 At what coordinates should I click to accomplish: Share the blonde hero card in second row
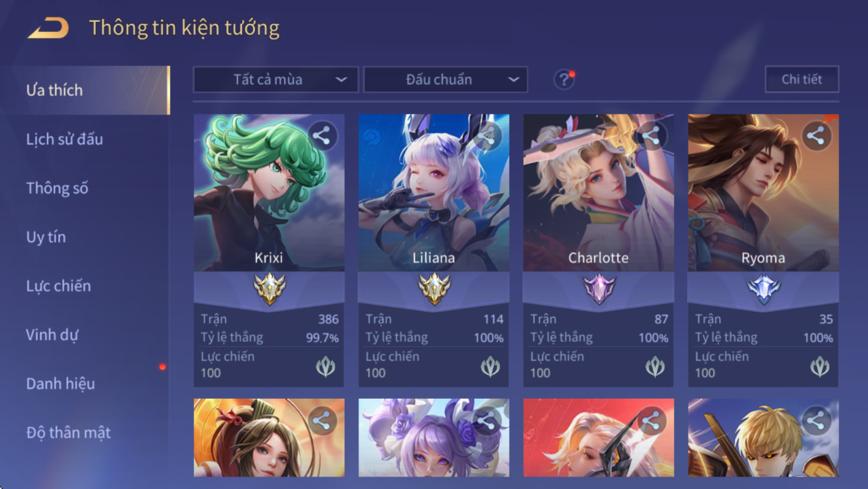click(816, 421)
